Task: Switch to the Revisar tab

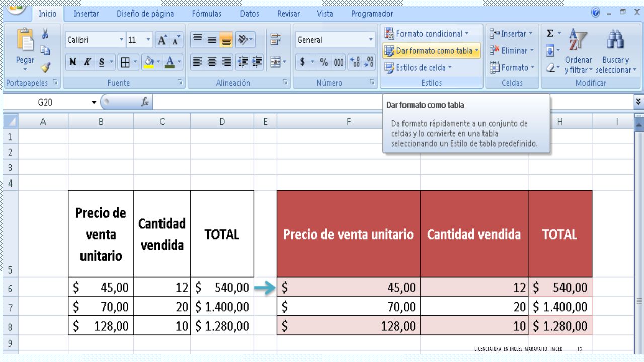Action: coord(288,14)
